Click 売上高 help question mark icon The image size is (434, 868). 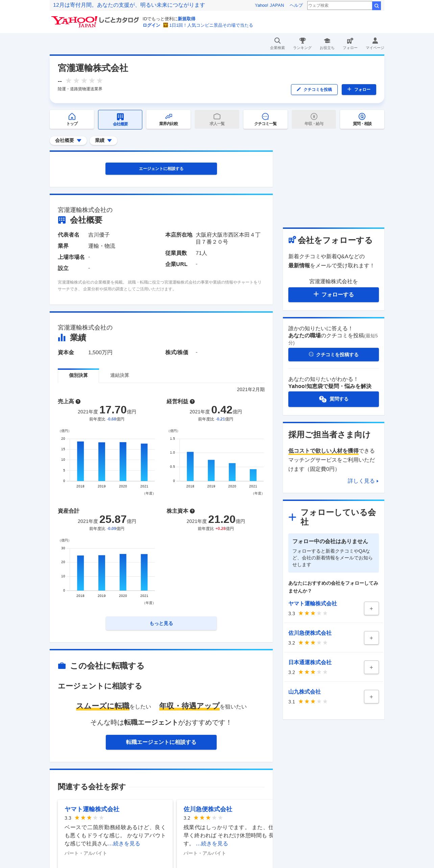78,402
